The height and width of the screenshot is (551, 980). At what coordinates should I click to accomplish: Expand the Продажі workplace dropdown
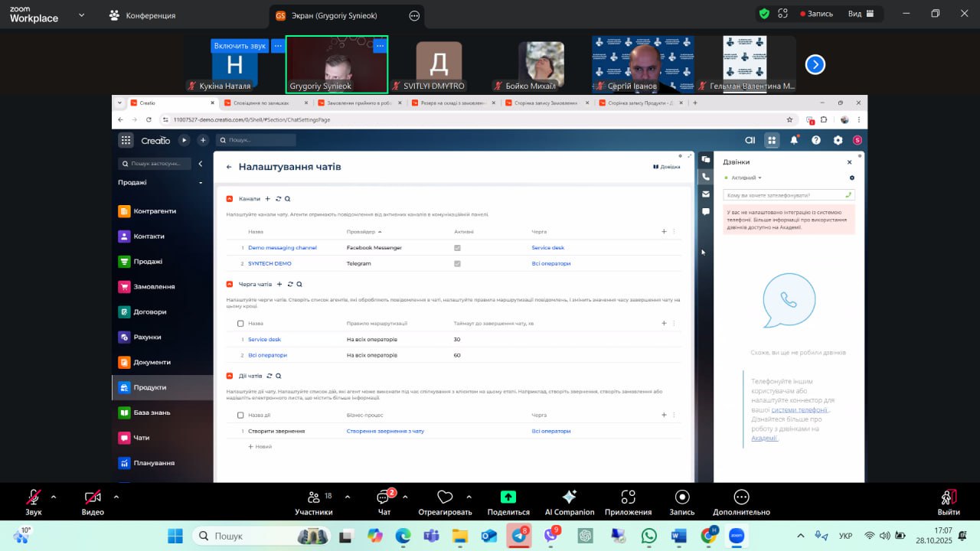pos(201,183)
